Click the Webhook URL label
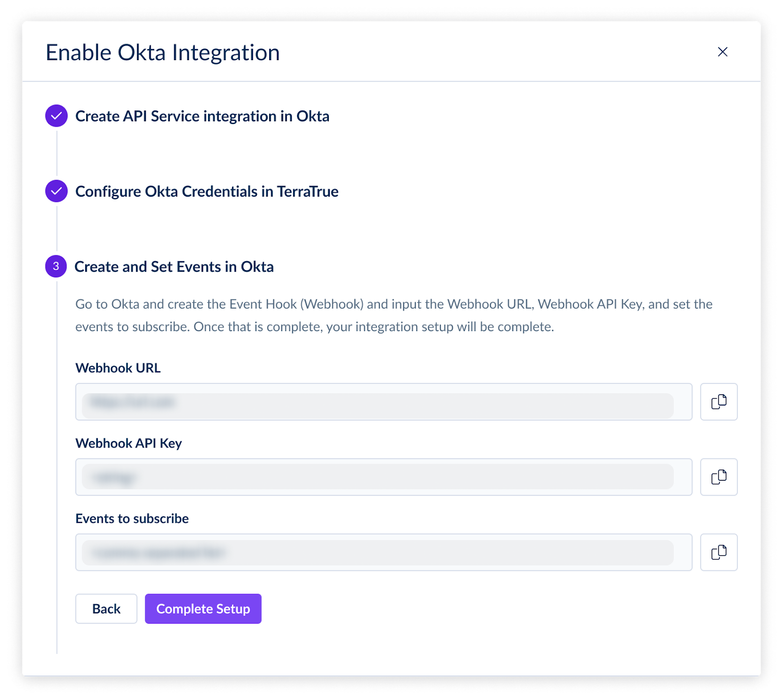This screenshot has width=783, height=700. pos(118,368)
